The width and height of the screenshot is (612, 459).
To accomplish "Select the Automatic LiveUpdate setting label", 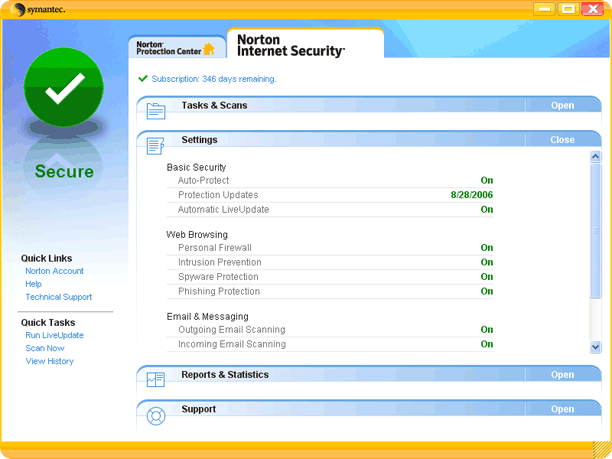I will pos(224,210).
